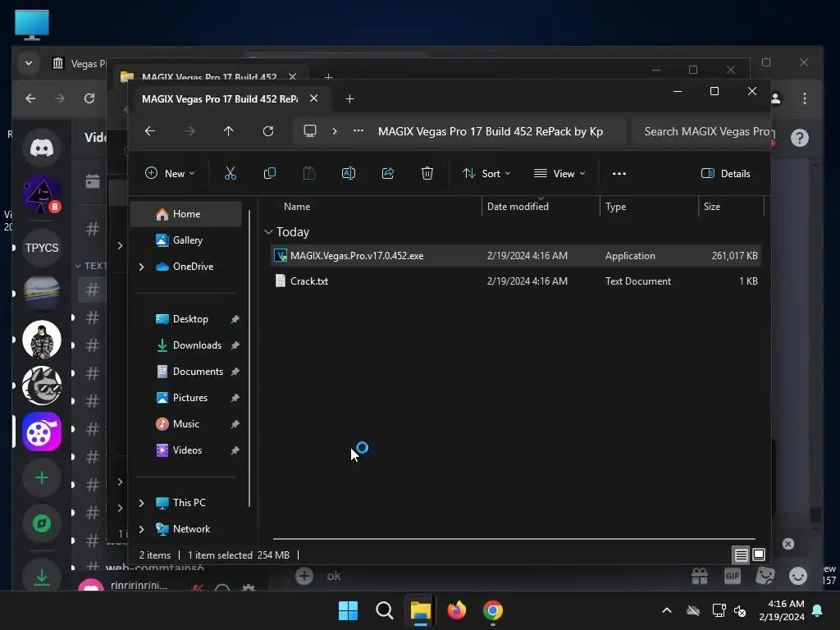
Task: Expand hidden breadcrumb path ellipsis
Action: [358, 130]
